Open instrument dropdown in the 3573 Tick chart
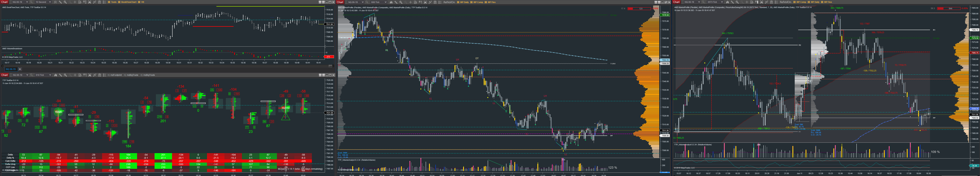The height and width of the screenshot is (176, 980). [692, 2]
